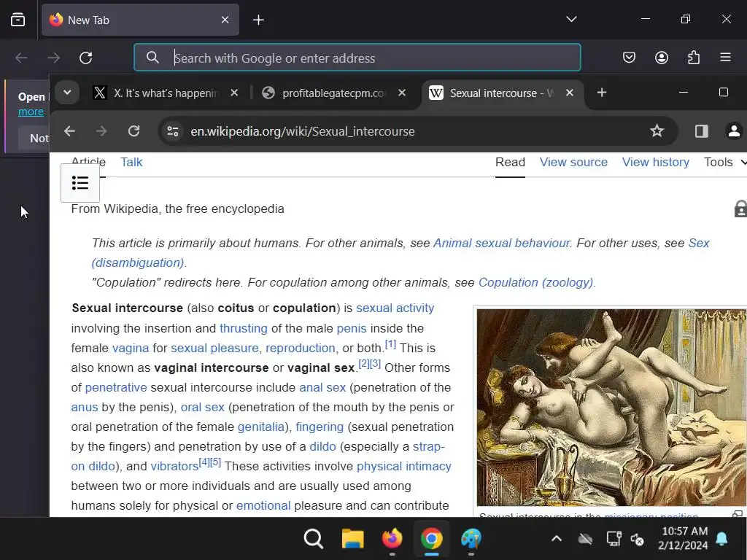Open Firefox extensions puzzle icon

click(x=694, y=58)
